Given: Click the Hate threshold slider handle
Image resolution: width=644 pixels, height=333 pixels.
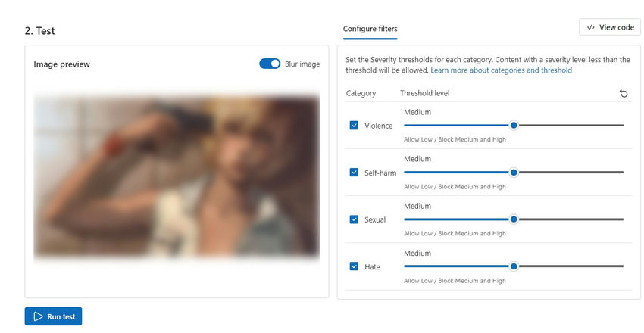Looking at the screenshot, I should [x=514, y=266].
